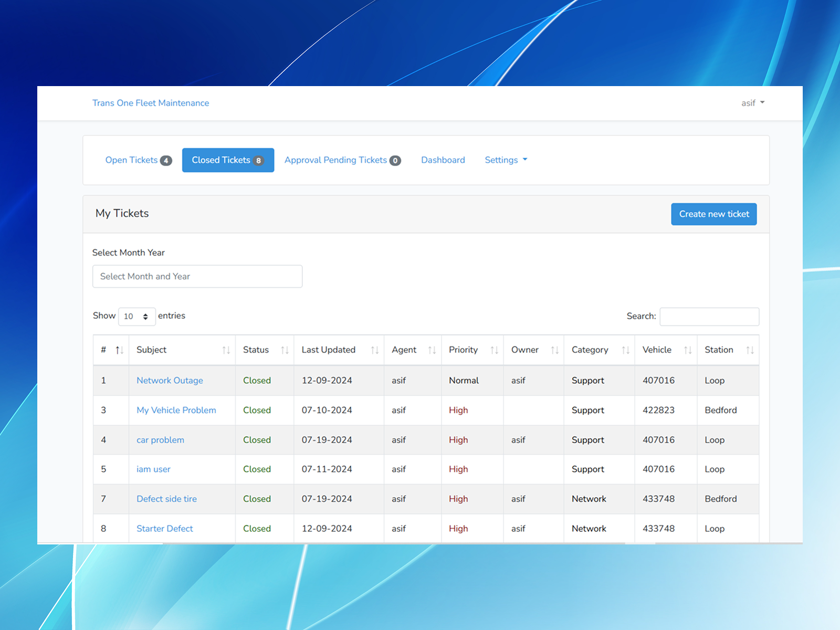Sort table by Subject column arrows
The height and width of the screenshot is (630, 840).
point(226,350)
